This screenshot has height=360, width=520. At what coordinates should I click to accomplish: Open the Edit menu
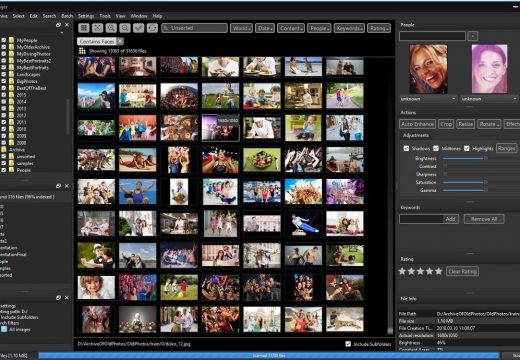[34, 16]
